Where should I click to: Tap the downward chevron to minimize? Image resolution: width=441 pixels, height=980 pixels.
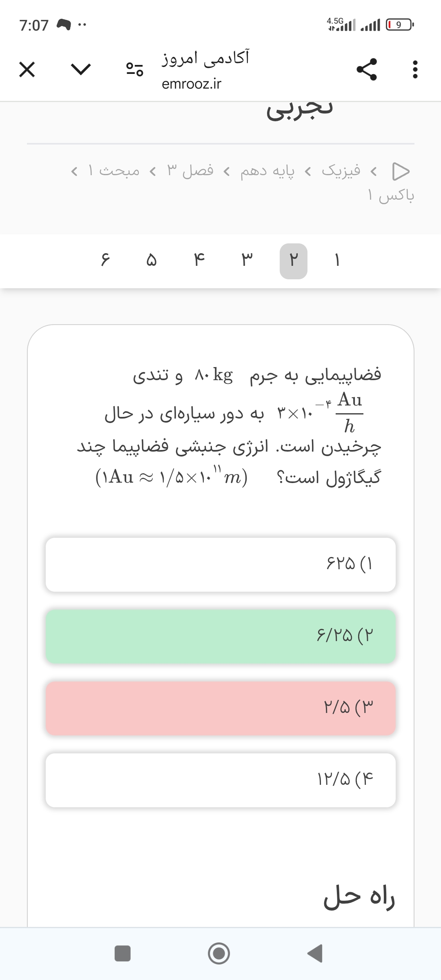click(81, 69)
